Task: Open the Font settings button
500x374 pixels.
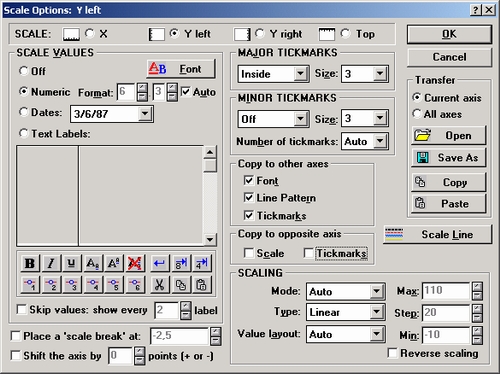Action: (x=181, y=69)
